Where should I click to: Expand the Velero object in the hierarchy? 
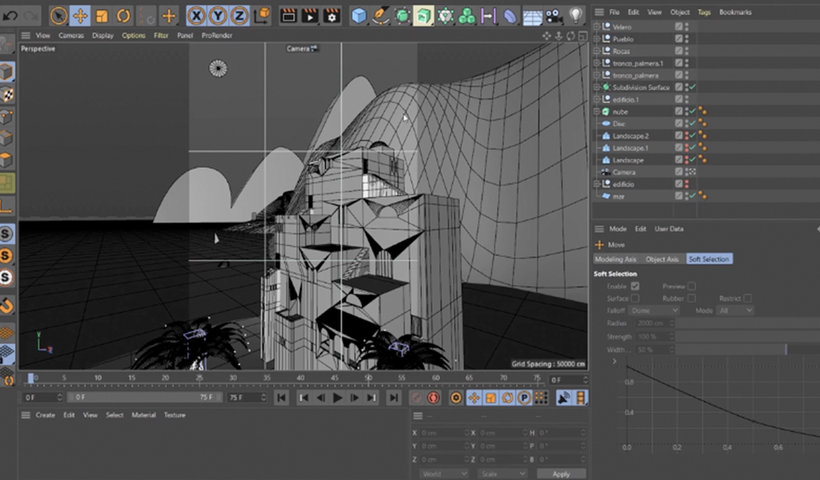point(597,26)
